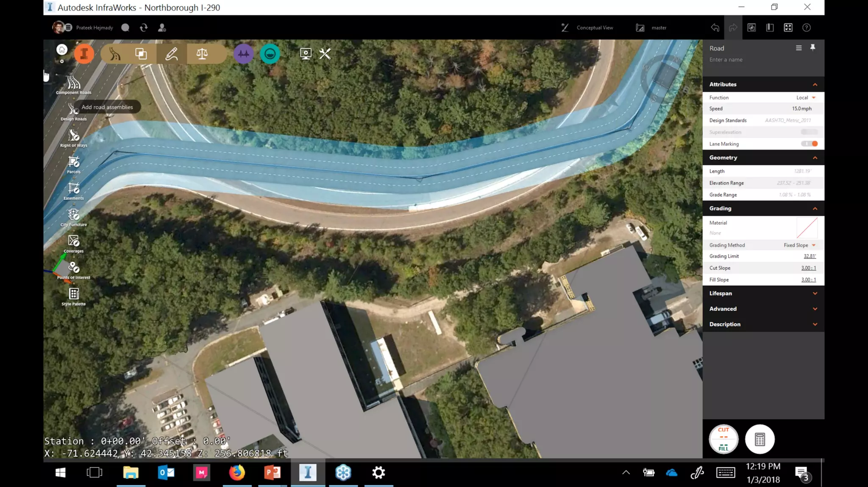Toggle the Lane Marking switch
Screen dimensions: 868x487
point(810,144)
